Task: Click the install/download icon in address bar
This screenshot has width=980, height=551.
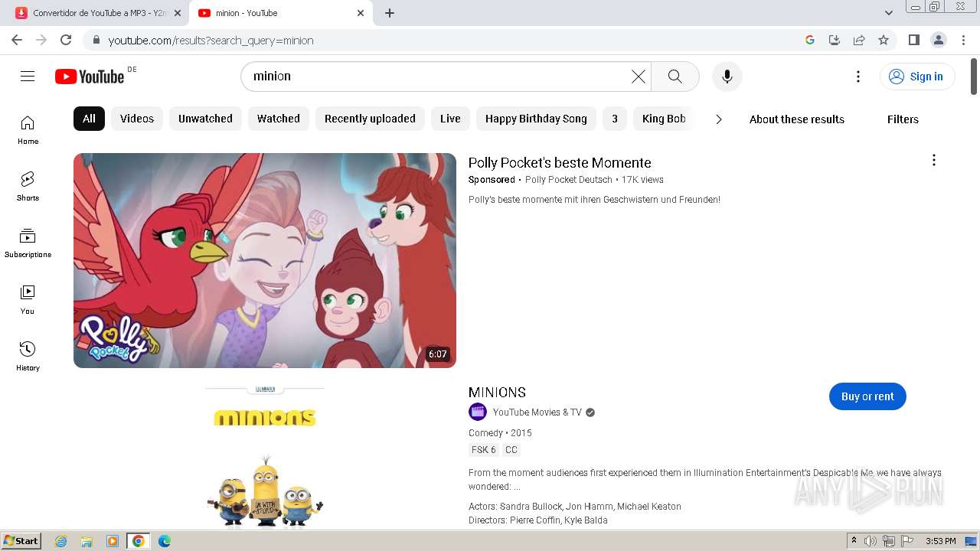Action: pos(835,40)
